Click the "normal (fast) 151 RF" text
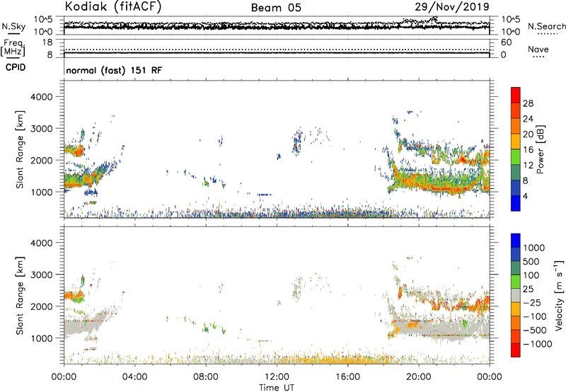This screenshot has width=566, height=392. (114, 70)
